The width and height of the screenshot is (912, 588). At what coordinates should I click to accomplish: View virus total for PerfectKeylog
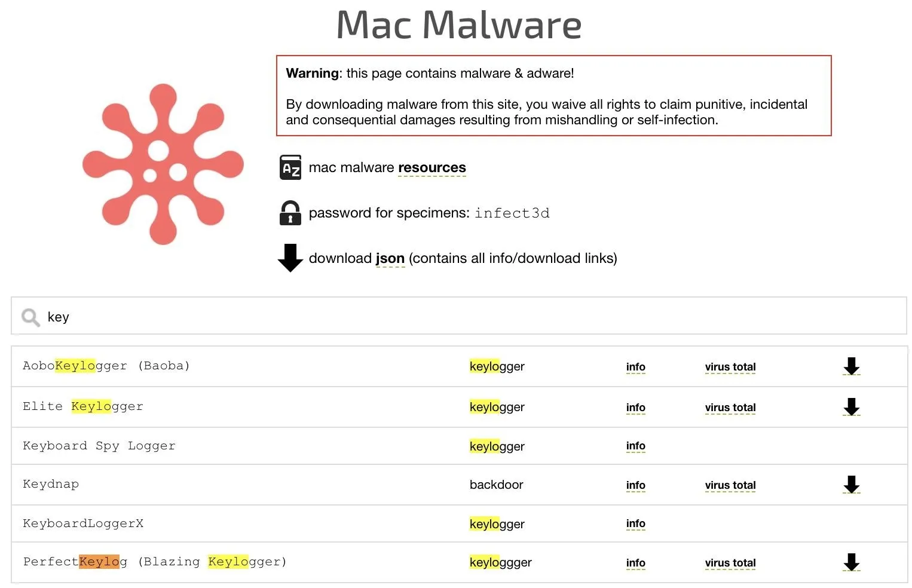pyautogui.click(x=730, y=563)
